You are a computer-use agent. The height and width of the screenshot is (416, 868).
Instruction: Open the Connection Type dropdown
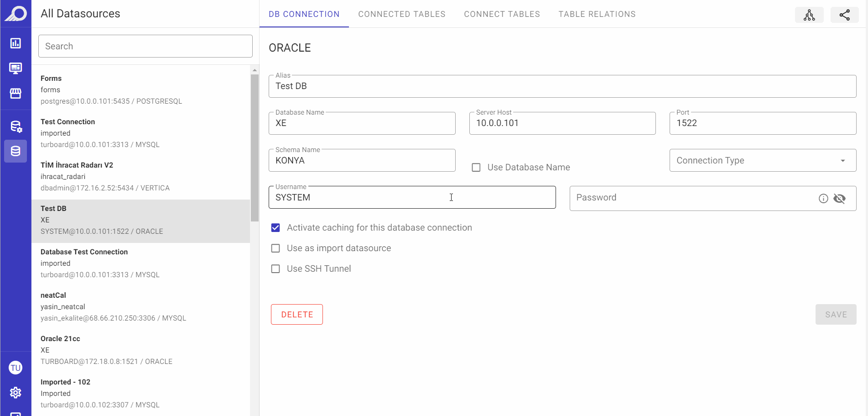pyautogui.click(x=763, y=160)
